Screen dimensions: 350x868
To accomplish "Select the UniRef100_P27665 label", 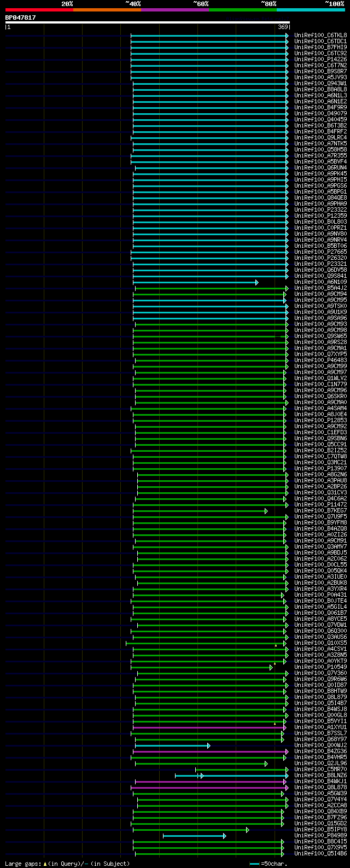I will 320,252.
